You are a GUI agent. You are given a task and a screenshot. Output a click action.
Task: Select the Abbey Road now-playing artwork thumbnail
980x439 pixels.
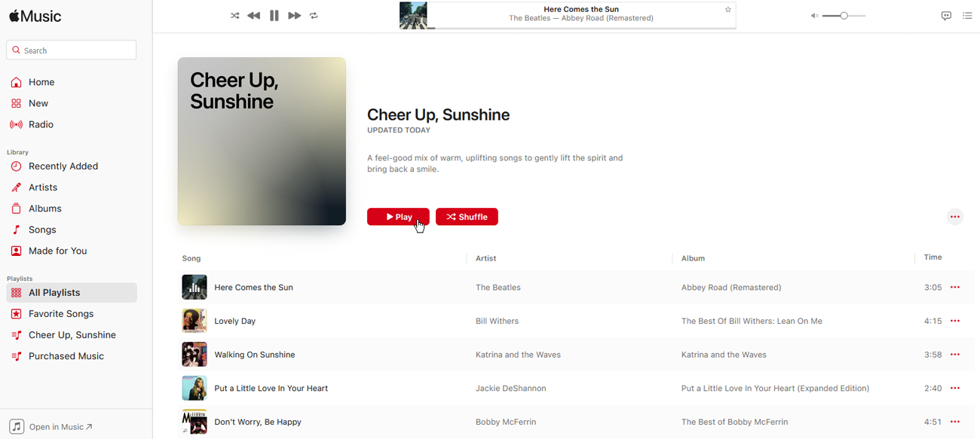tap(413, 16)
